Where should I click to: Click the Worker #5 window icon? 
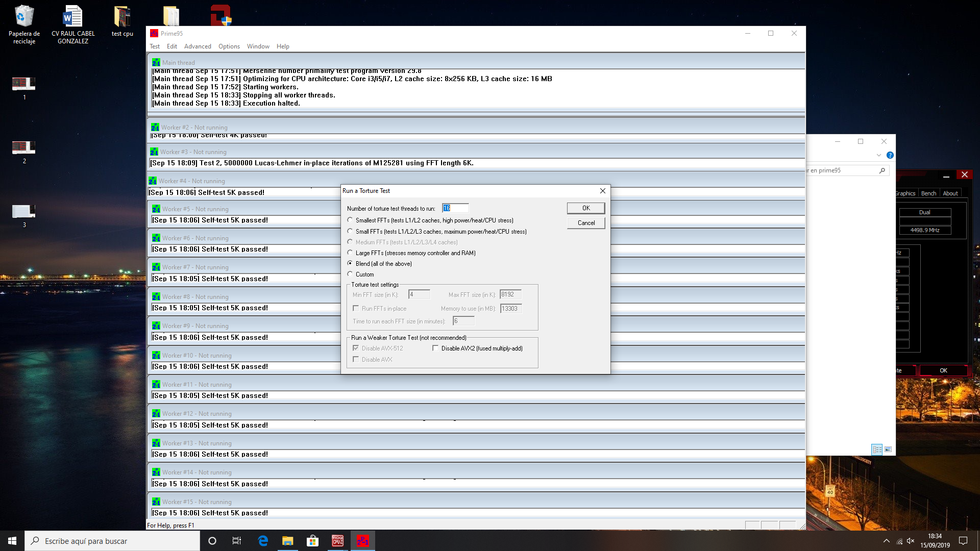click(x=156, y=209)
